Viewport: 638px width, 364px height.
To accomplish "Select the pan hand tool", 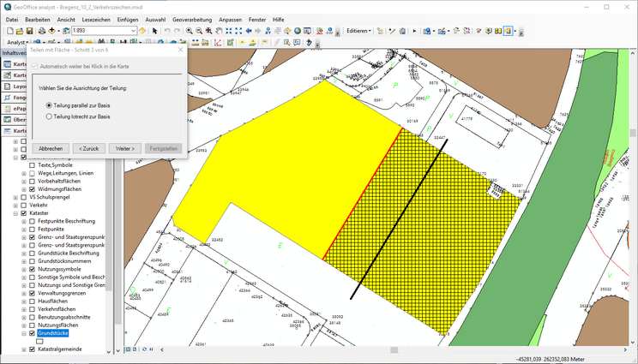I will [x=220, y=31].
